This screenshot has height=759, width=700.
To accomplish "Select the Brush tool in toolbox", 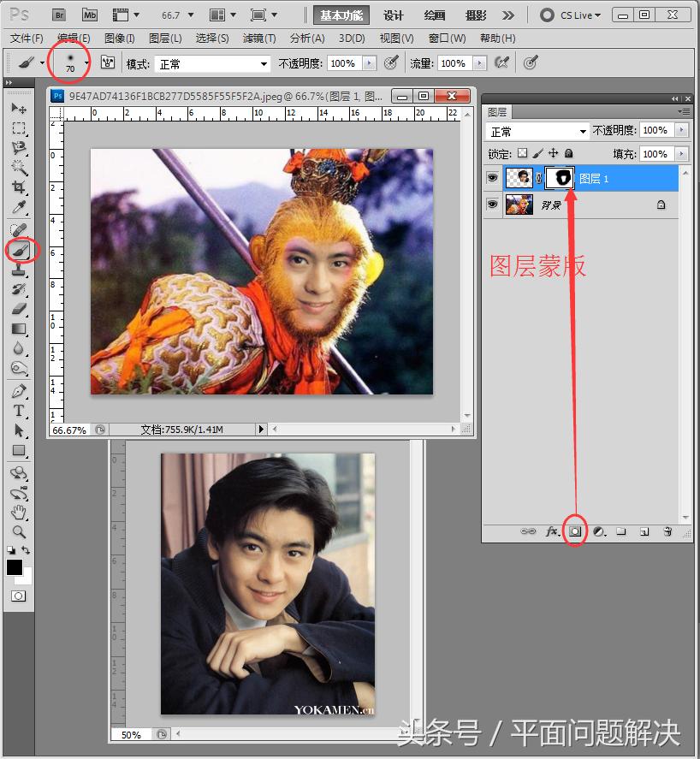I will pyautogui.click(x=19, y=250).
